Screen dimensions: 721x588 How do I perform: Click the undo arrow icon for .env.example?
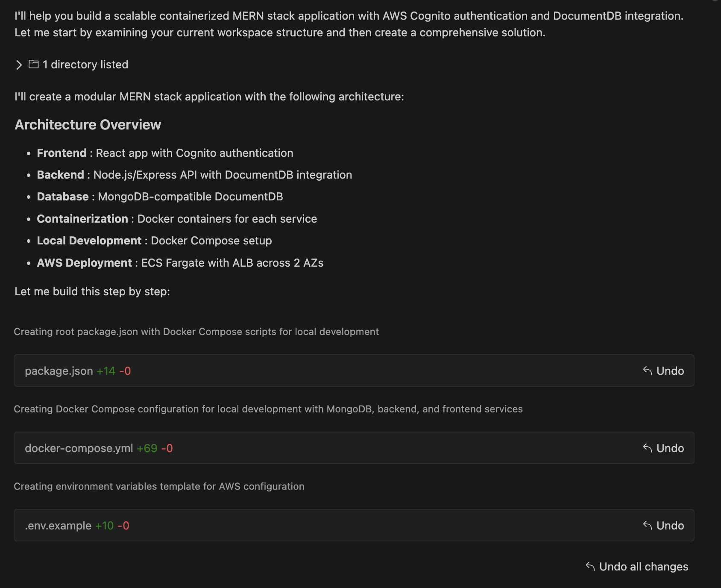point(648,525)
